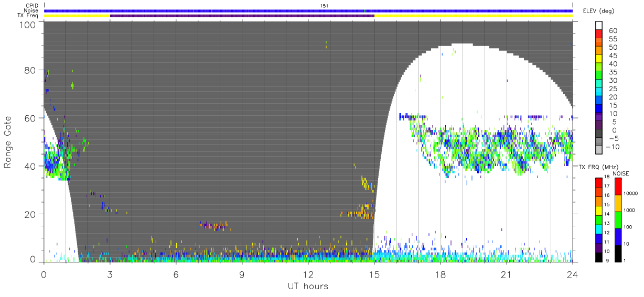
Task: Click the CPID label
Action: [31, 5]
